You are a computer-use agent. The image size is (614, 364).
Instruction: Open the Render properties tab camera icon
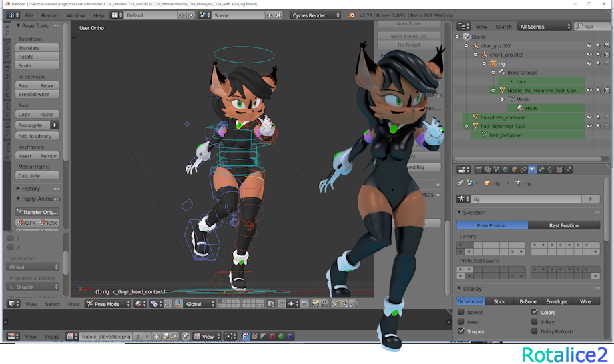tap(479, 170)
